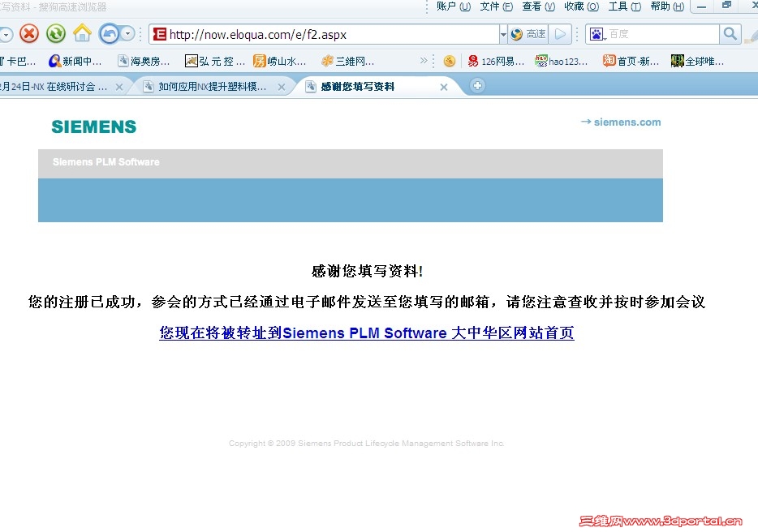Click the 感谢您填写资料! heading

368,271
